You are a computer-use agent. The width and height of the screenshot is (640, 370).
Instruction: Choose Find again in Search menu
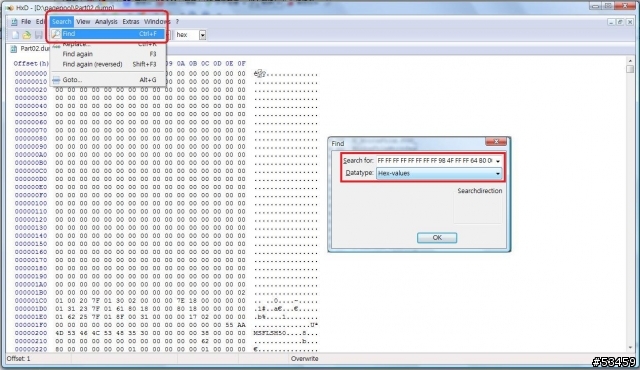(108, 54)
